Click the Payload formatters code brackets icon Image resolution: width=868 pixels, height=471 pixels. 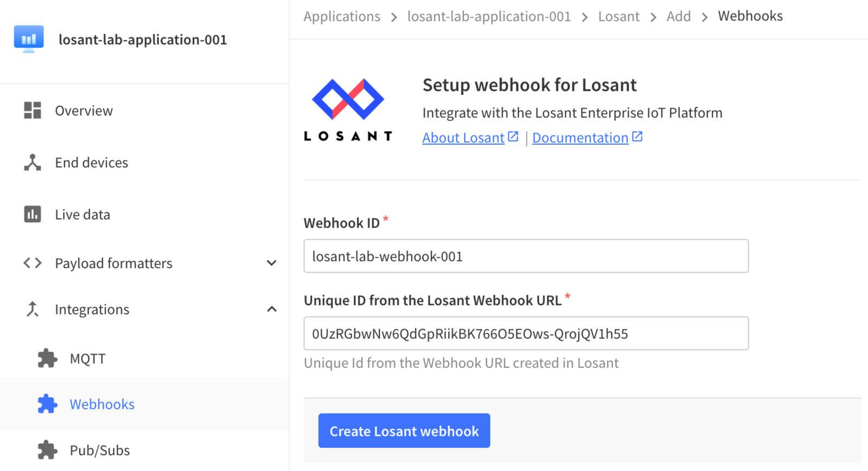(33, 263)
